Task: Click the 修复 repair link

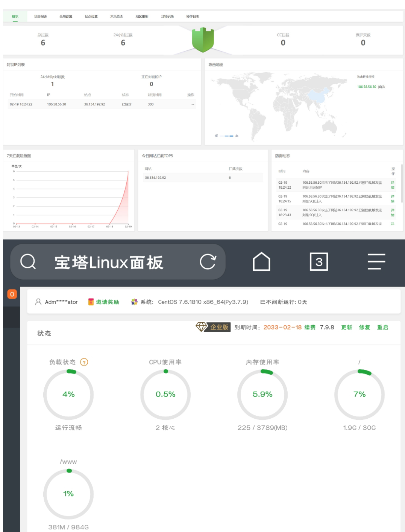Action: 364,328
